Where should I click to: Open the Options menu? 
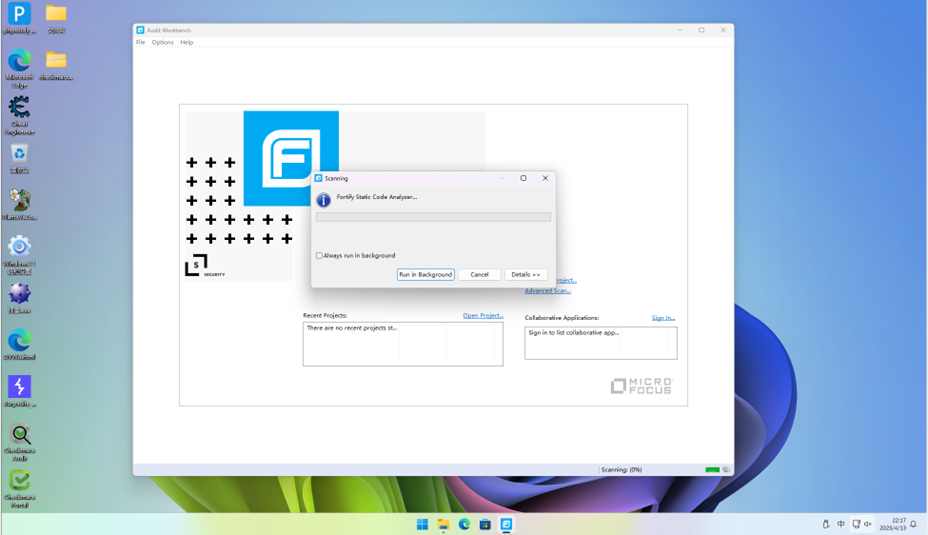click(x=162, y=43)
